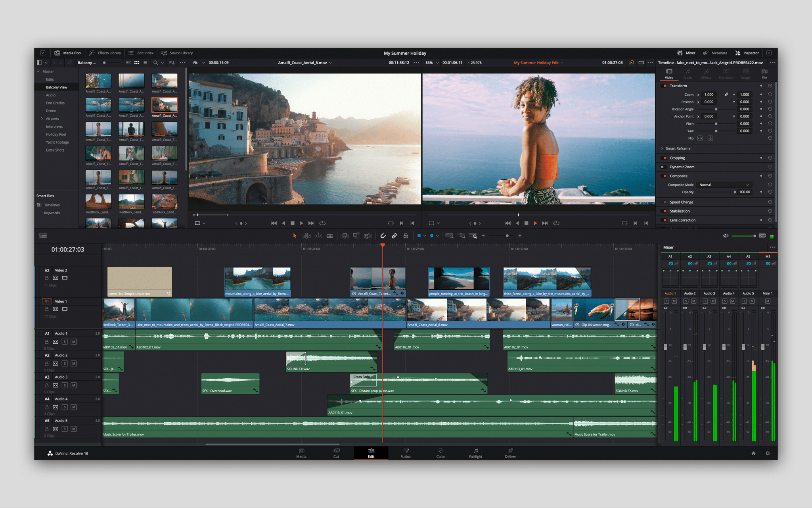This screenshot has width=812, height=508.
Task: Switch media pool to thumbnail grid view
Action: (137, 63)
